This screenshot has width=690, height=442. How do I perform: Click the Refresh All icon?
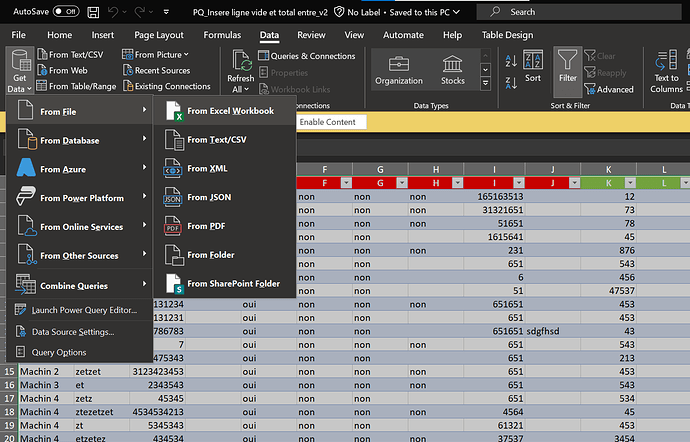[x=241, y=62]
